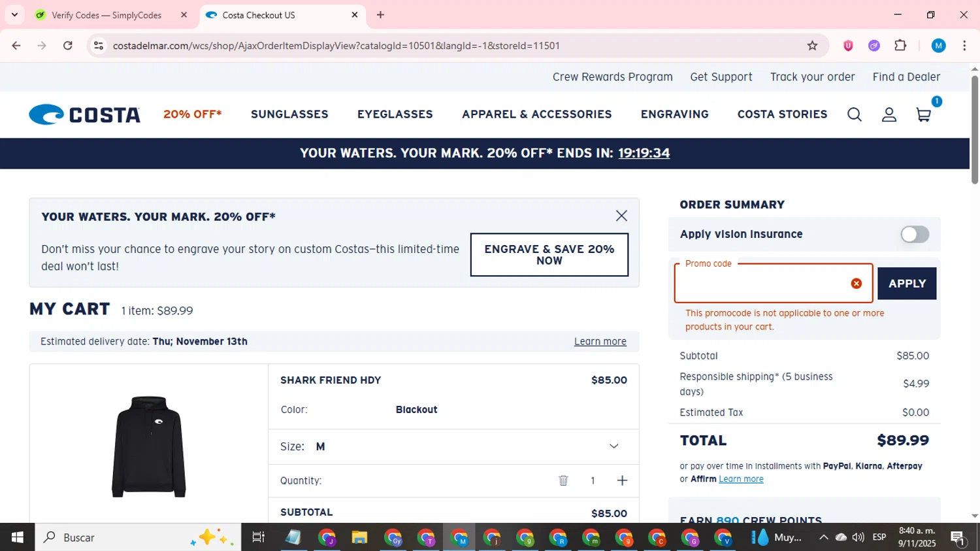The width and height of the screenshot is (980, 551).
Task: Click Engrave & Save 20% Now button
Action: [x=549, y=255]
